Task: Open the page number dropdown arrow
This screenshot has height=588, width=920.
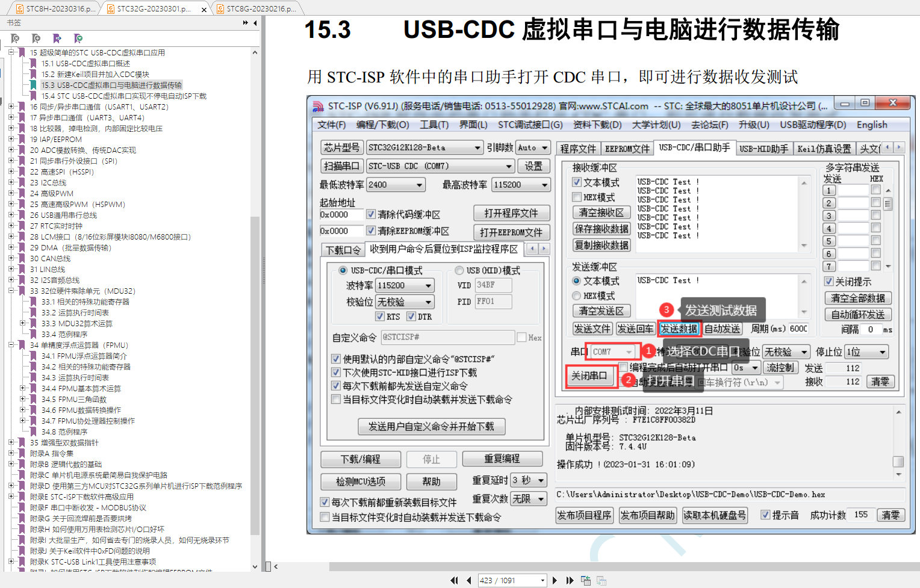Action: click(x=542, y=581)
